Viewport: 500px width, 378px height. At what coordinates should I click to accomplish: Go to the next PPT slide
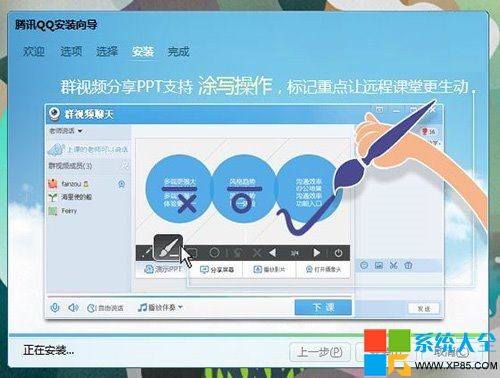click(x=317, y=253)
